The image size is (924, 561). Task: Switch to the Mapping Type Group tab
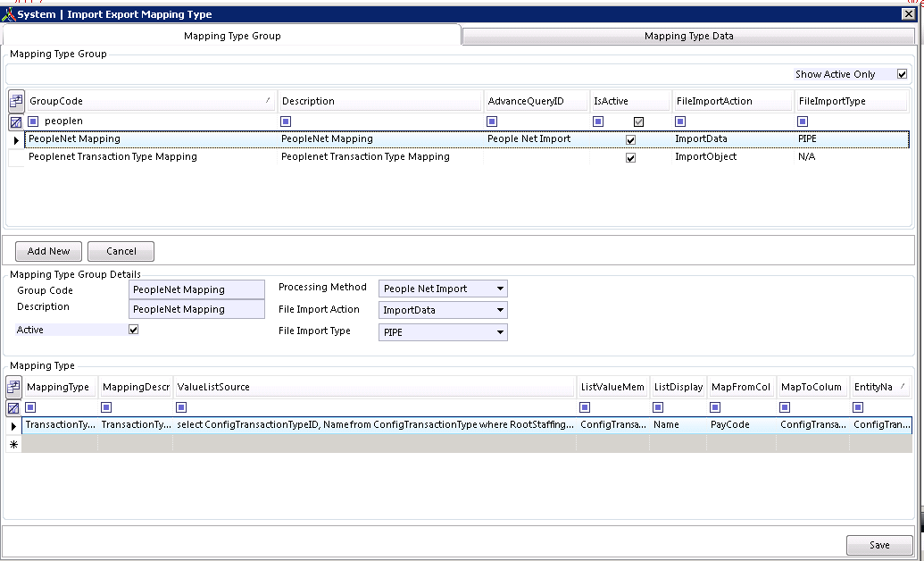[x=232, y=36]
